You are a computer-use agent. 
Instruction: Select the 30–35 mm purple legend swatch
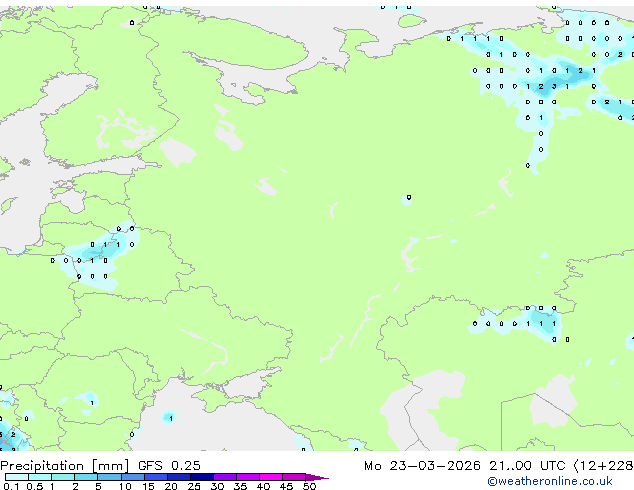(x=225, y=477)
